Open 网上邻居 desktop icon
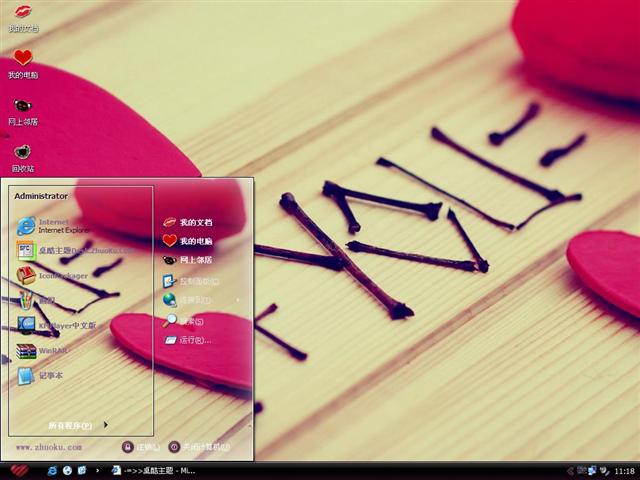This screenshot has height=480, width=640. pyautogui.click(x=23, y=112)
